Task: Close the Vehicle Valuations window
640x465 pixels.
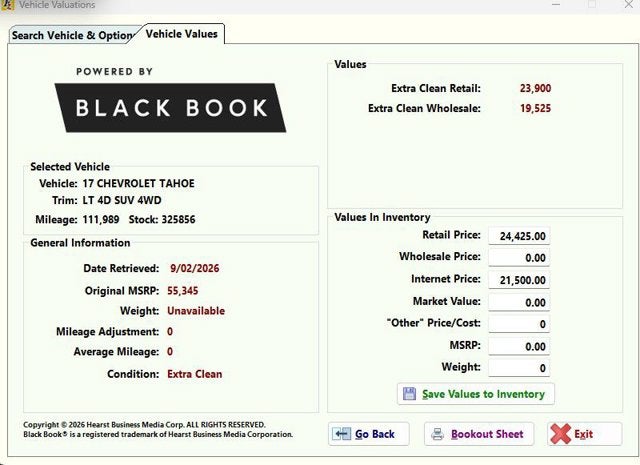Action: click(x=629, y=4)
